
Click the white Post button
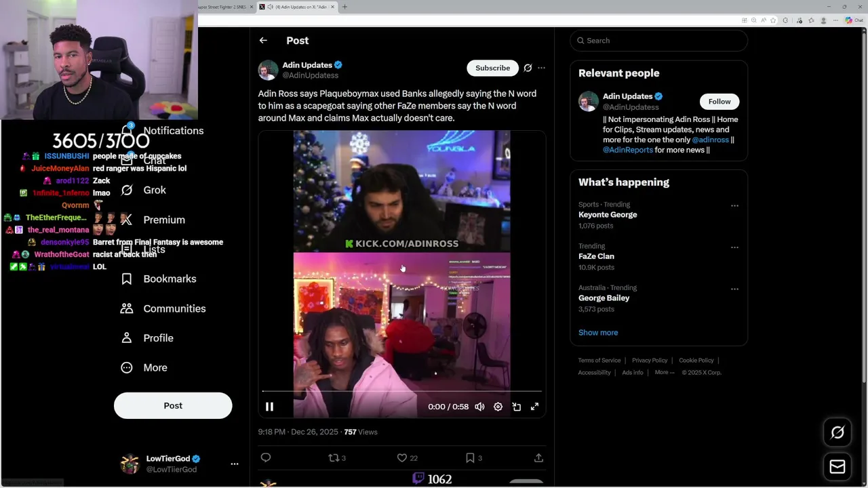pyautogui.click(x=173, y=405)
